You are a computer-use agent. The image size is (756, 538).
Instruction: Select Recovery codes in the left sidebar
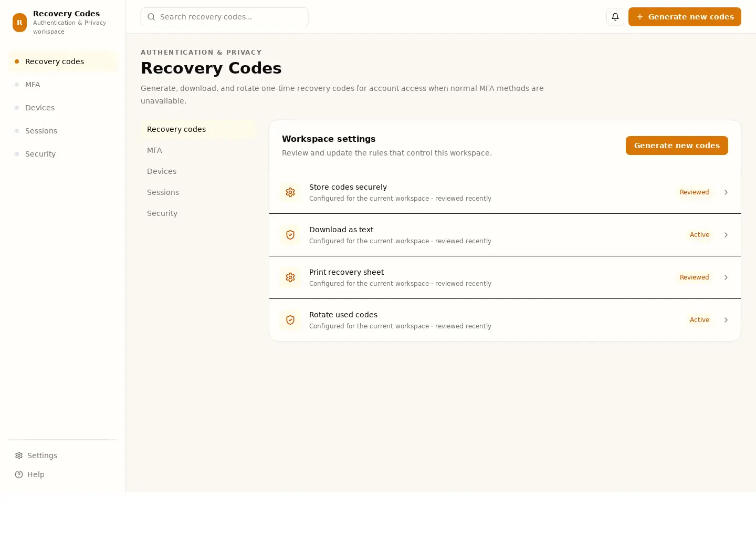point(62,61)
